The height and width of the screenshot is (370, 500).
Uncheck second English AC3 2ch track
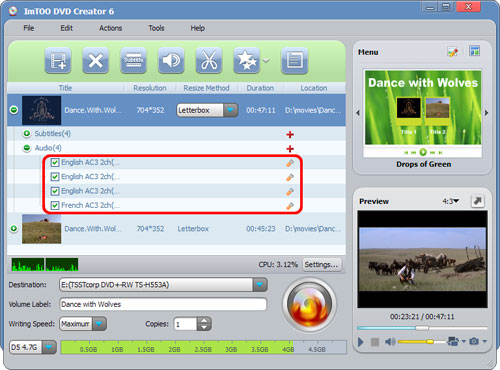coord(55,177)
